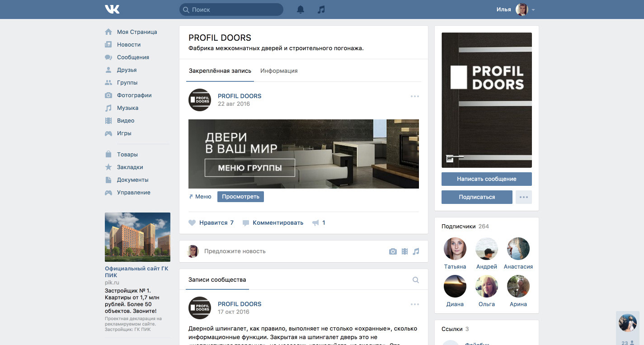This screenshot has width=644, height=345.
Task: Click the file icon next to Документы
Action: 108,180
